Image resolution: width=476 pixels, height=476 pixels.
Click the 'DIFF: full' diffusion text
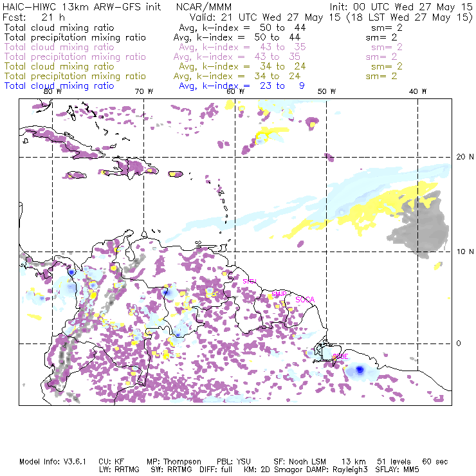click(216, 470)
